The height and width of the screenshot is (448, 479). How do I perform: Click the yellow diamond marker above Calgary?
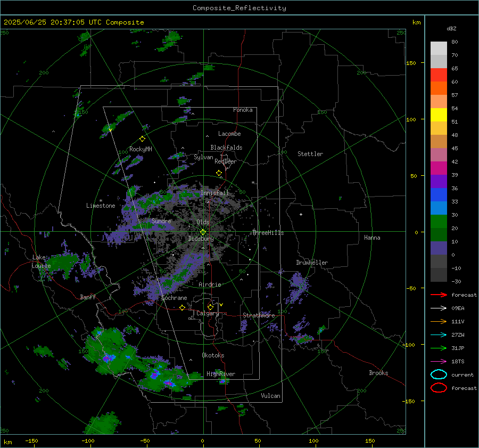click(210, 307)
